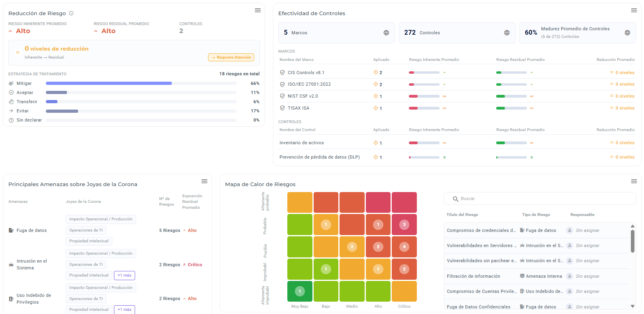The image size is (644, 314).
Task: Open the ISO/IEC 27001:2022 framework row
Action: (457, 84)
